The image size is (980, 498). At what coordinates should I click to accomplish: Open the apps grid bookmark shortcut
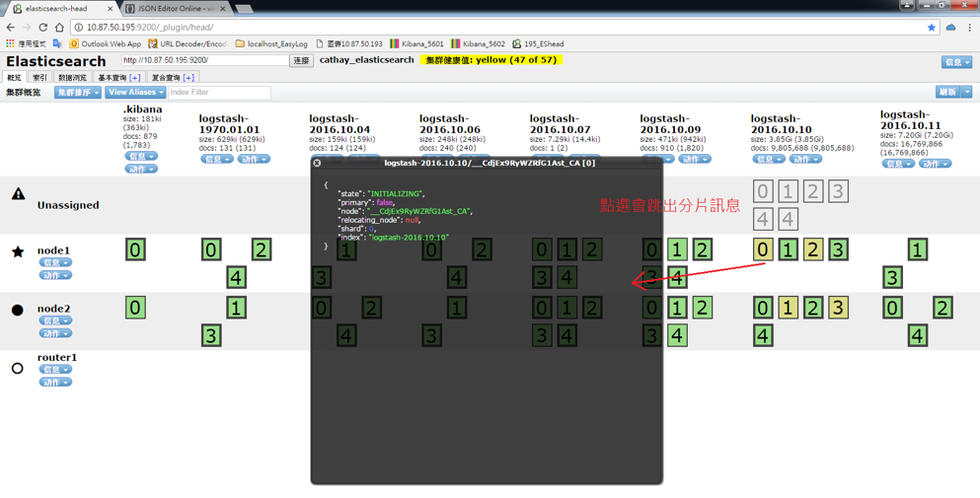pos(27,43)
